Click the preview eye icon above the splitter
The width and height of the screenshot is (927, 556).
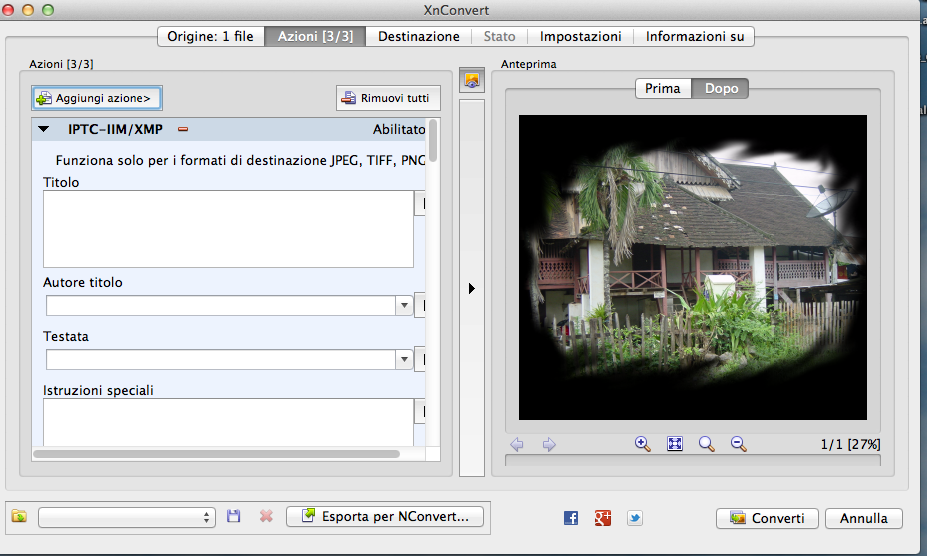pyautogui.click(x=471, y=80)
